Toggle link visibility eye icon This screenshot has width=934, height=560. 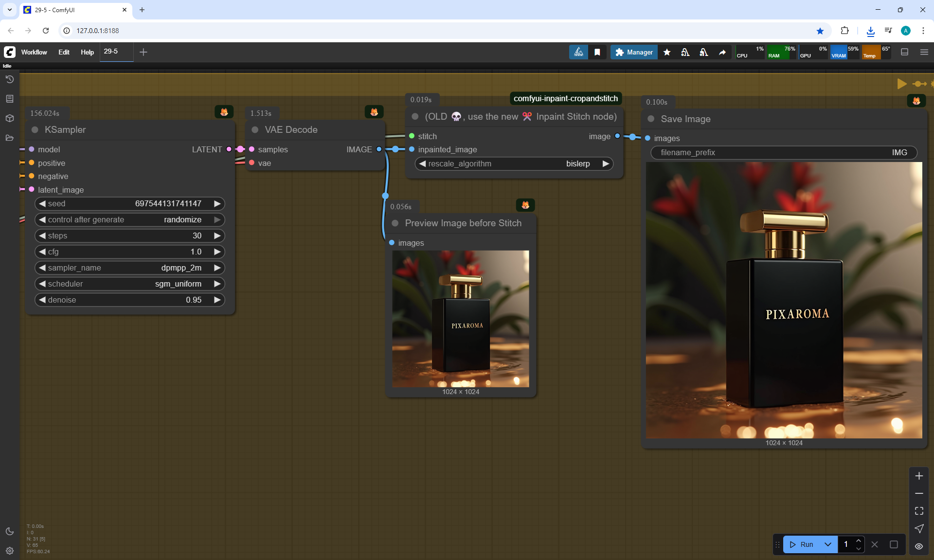point(918,546)
